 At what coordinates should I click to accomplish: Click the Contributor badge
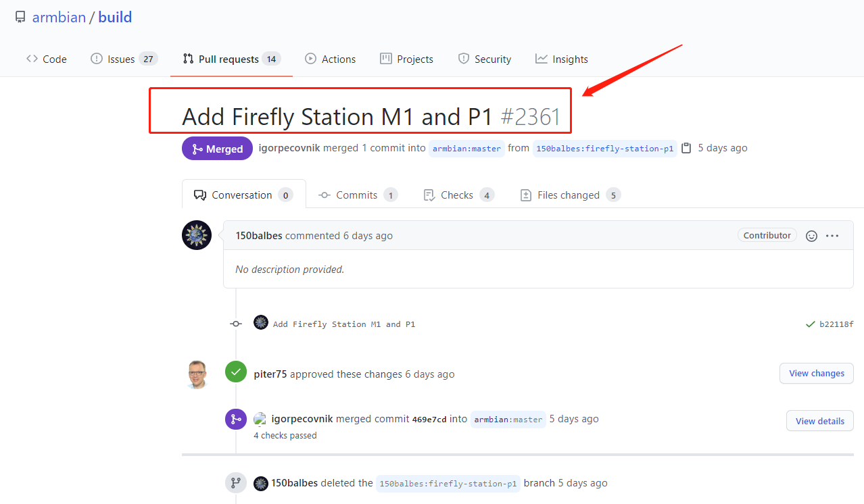767,235
